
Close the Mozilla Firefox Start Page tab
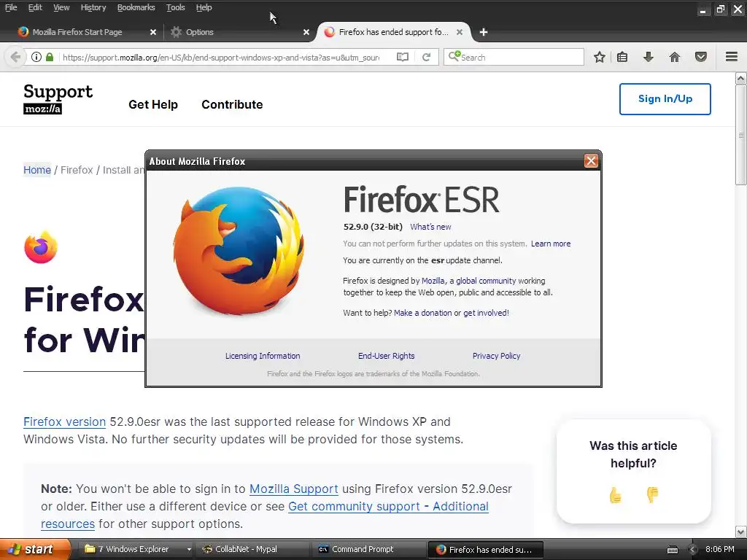click(x=153, y=32)
